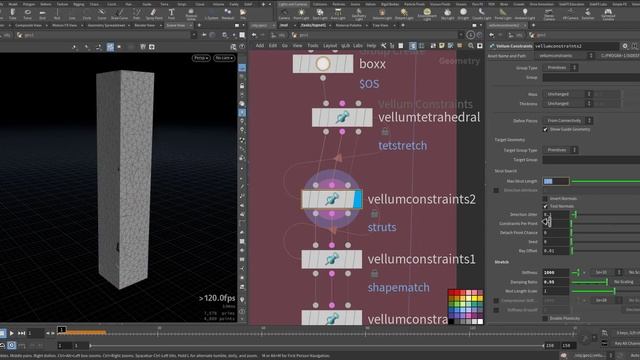Viewport: 640px width, 360px height.
Task: Select the Draw Curve shelf tool
Action: (119, 14)
